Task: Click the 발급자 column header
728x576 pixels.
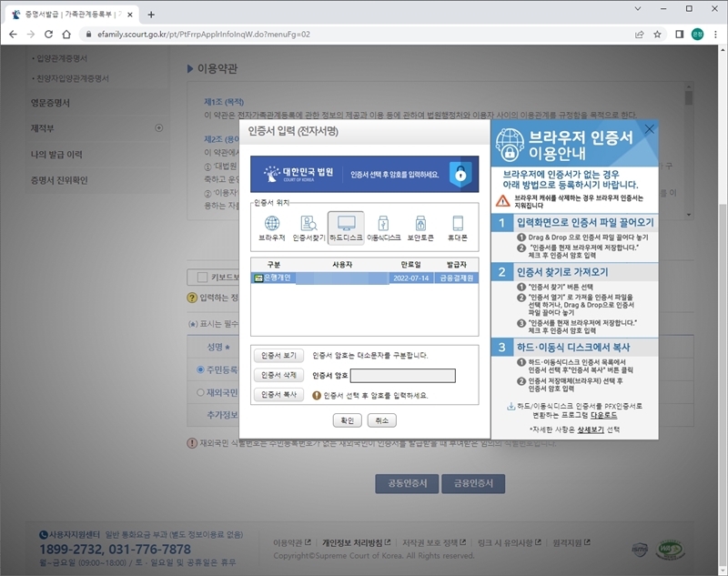Action: coord(457,265)
